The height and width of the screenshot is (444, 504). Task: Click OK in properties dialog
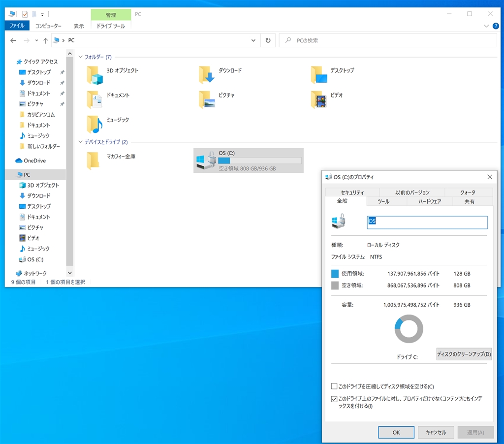(396, 432)
